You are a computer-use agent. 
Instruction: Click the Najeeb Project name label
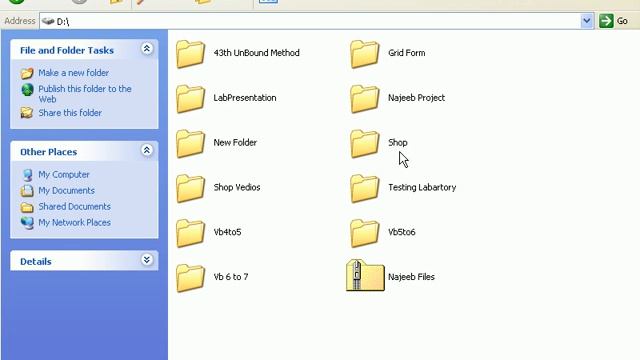click(416, 98)
